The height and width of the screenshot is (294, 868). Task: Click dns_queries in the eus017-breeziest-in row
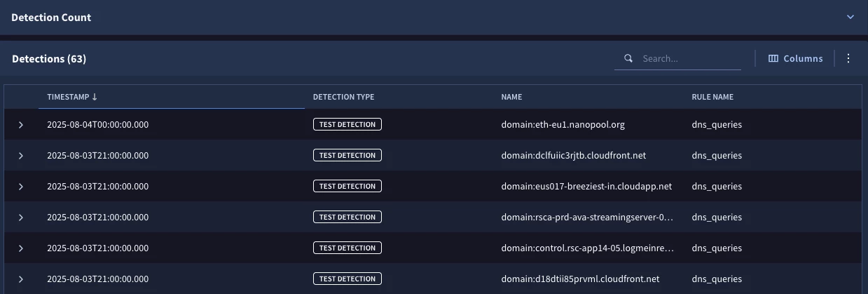[717, 187]
